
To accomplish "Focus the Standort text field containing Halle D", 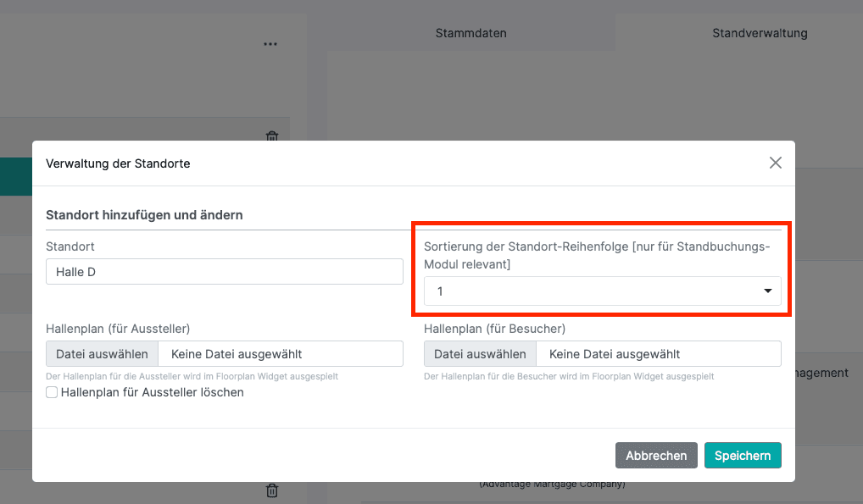I will (224, 272).
